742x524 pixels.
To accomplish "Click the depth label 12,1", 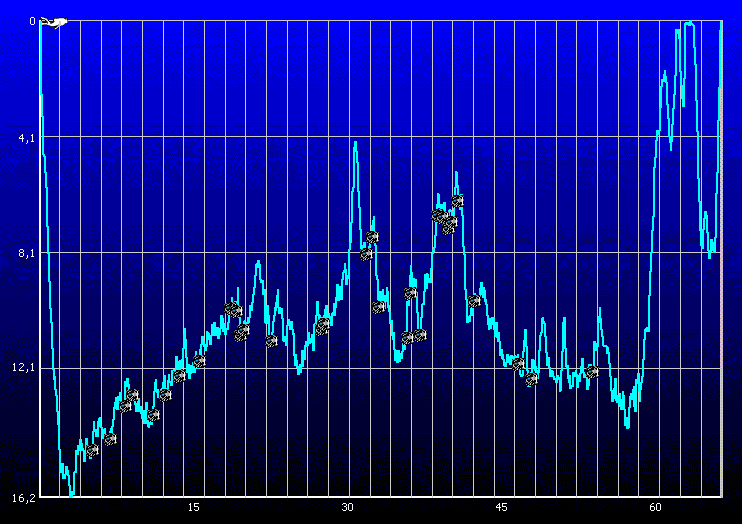I will [24, 367].
